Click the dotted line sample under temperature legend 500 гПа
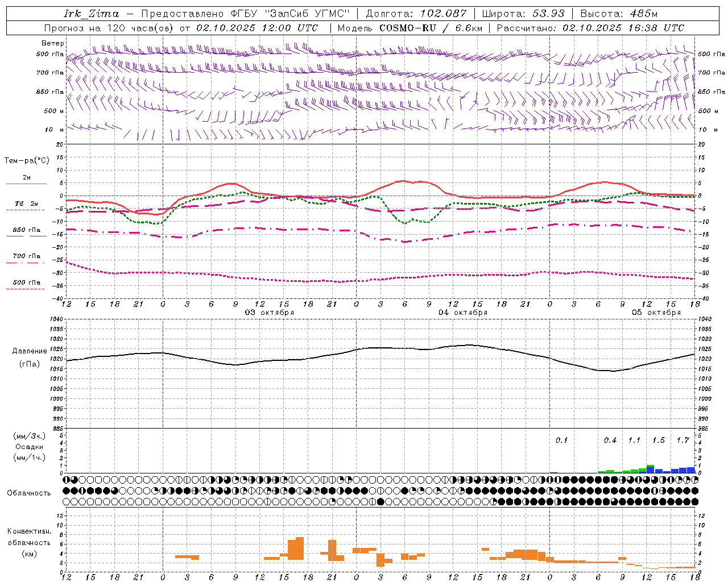 tap(25, 289)
